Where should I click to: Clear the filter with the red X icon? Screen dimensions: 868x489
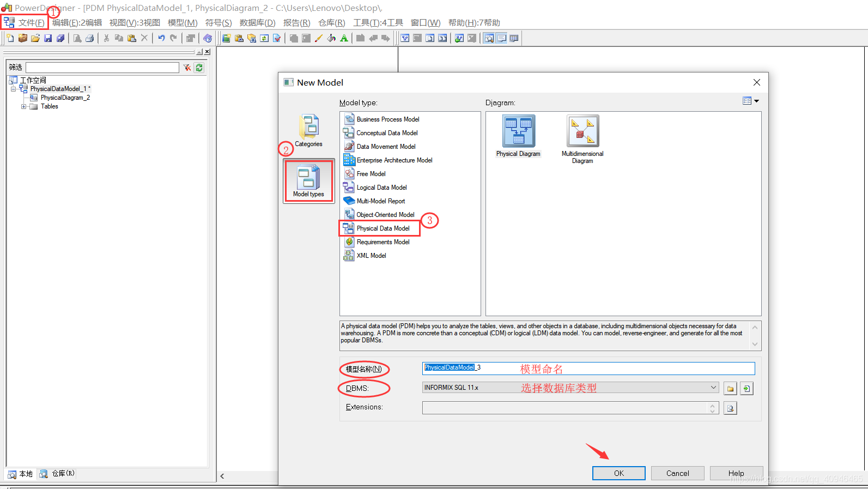pyautogui.click(x=187, y=68)
